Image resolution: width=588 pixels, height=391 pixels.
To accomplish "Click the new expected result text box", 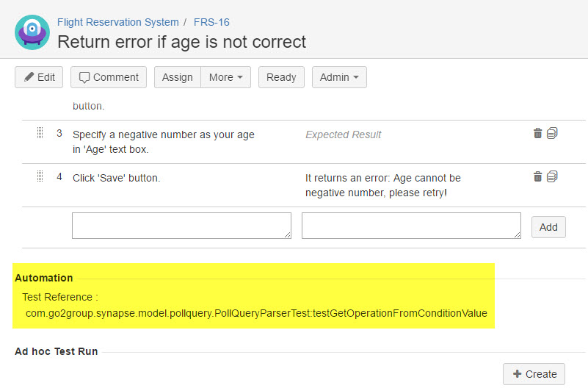I will pyautogui.click(x=411, y=226).
